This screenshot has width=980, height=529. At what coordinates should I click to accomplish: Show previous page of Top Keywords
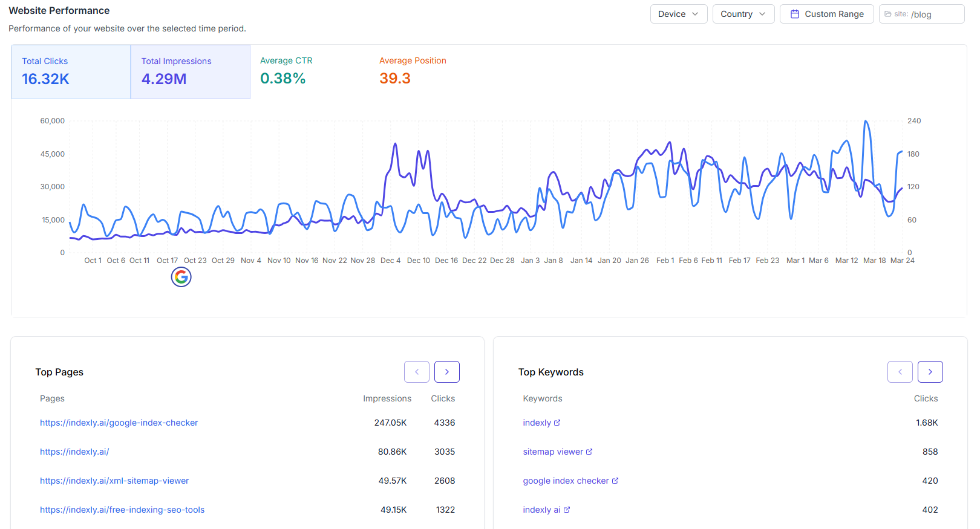[900, 372]
